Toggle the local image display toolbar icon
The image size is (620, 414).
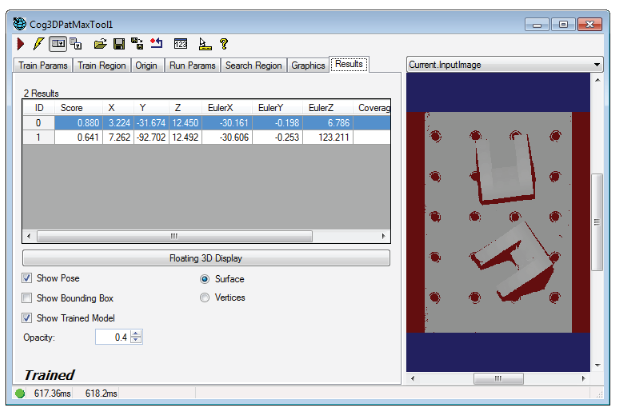(x=58, y=44)
